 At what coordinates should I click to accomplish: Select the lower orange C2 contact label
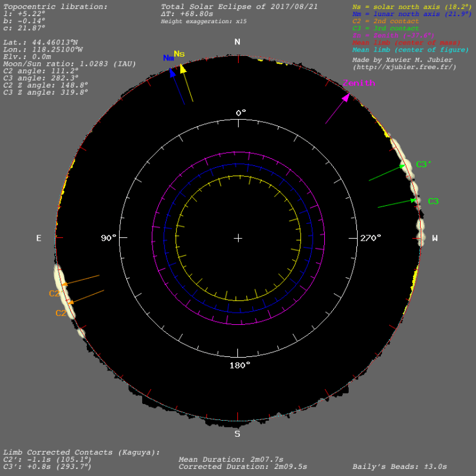[x=60, y=313]
